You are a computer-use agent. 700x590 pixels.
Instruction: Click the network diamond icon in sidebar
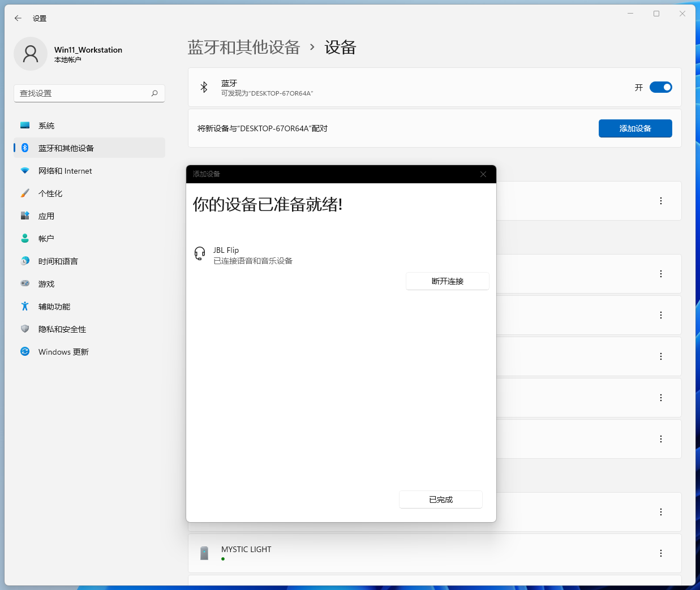click(25, 170)
